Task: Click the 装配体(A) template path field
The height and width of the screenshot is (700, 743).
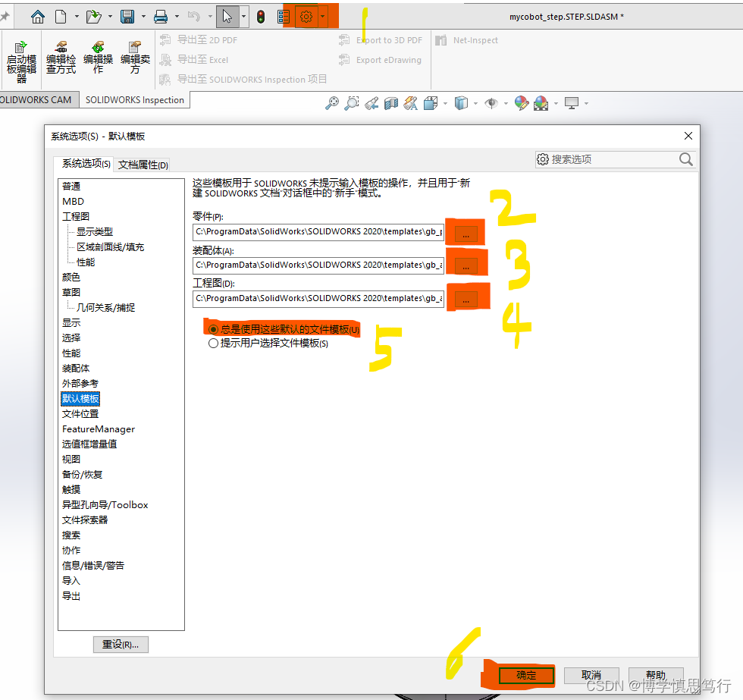Action: [x=318, y=265]
